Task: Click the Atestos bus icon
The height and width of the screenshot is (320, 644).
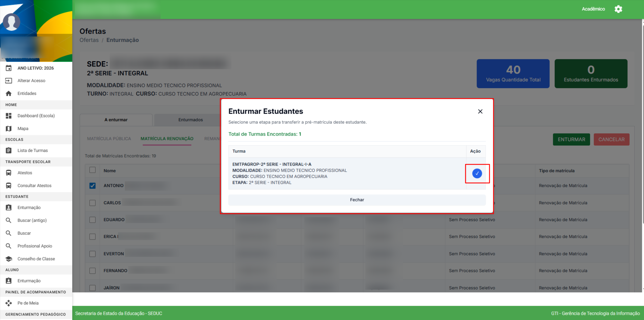Action: point(9,173)
